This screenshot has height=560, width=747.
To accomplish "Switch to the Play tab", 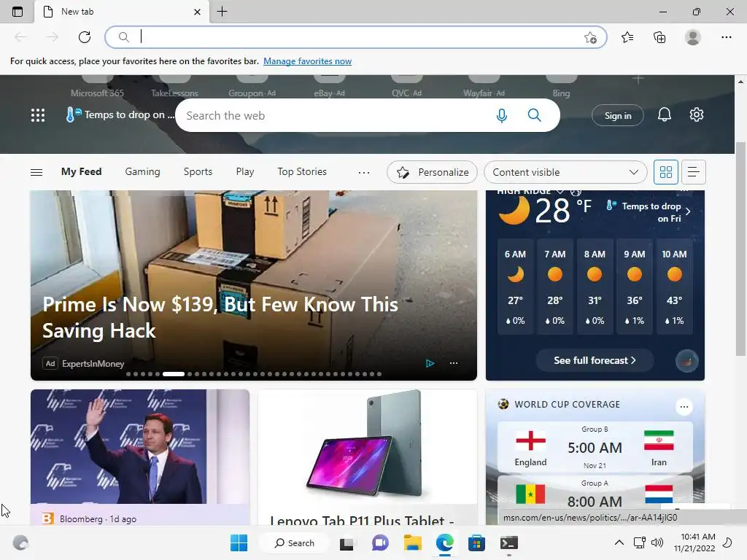I will [245, 172].
